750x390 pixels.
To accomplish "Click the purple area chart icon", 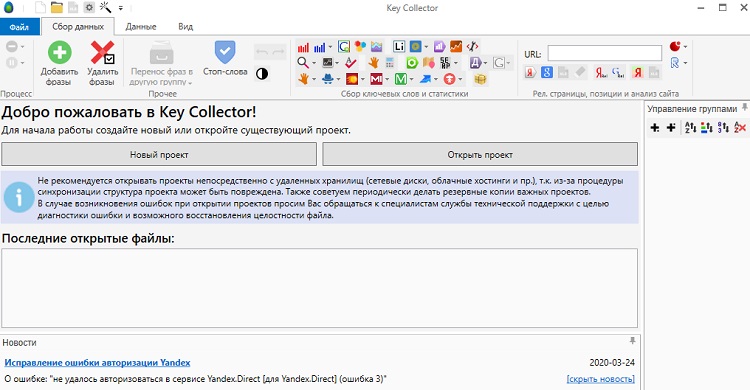I will pyautogui.click(x=376, y=46).
